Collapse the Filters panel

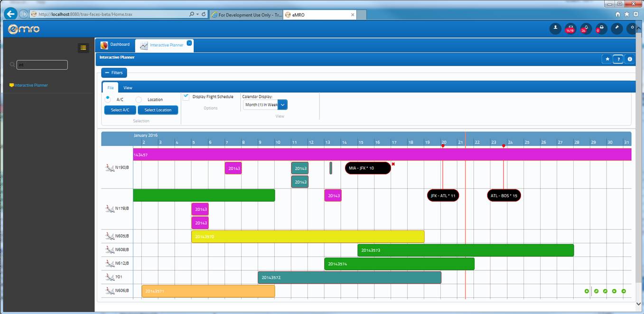pos(114,73)
